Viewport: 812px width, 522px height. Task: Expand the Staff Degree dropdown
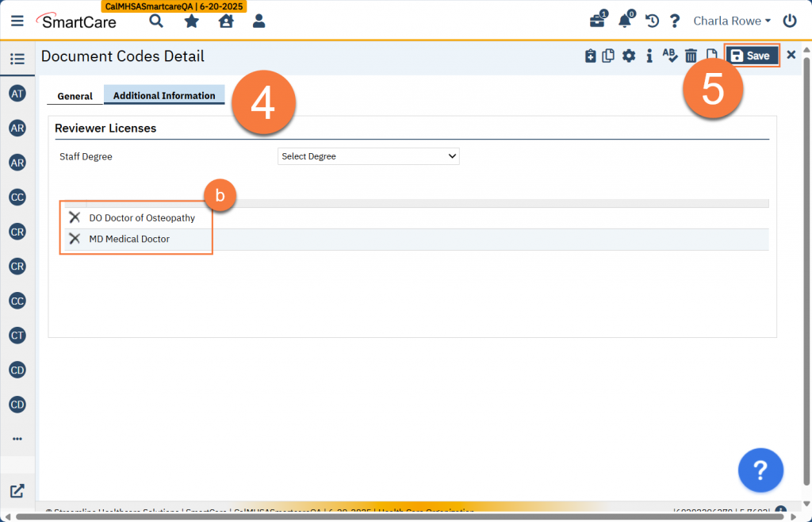coord(369,156)
